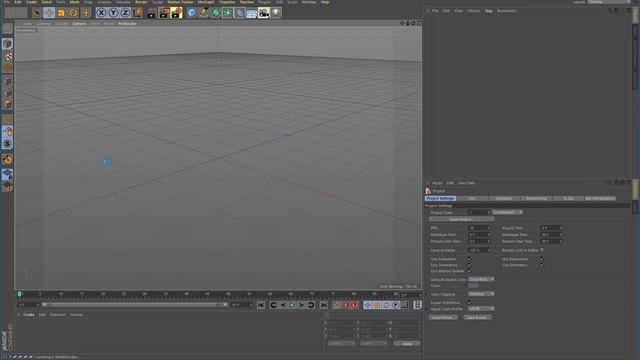Switch to the Dynamics tab

[504, 198]
